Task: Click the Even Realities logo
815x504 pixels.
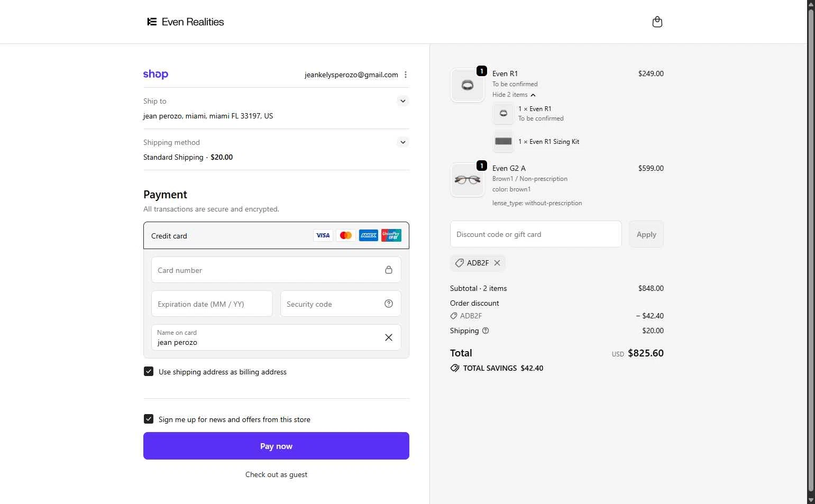Action: pyautogui.click(x=186, y=22)
